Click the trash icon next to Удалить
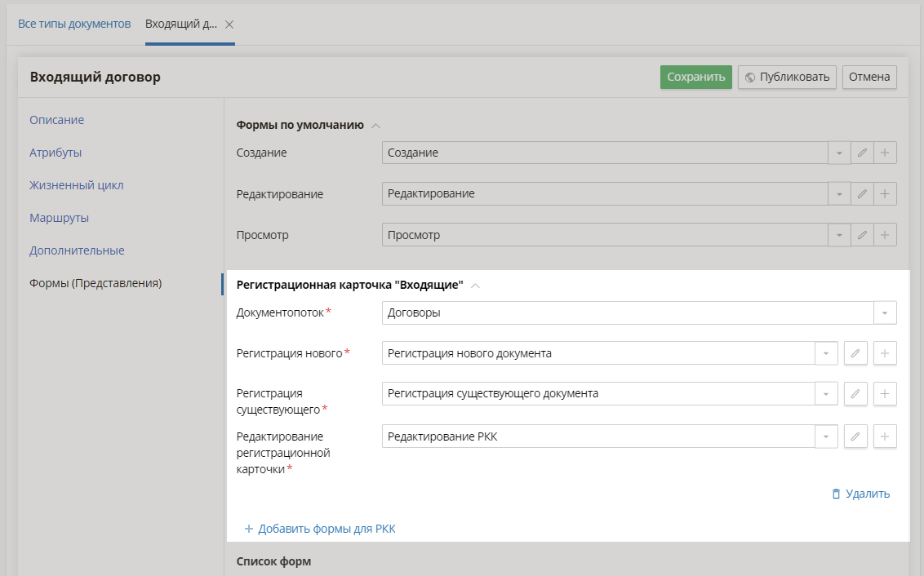Image resolution: width=924 pixels, height=576 pixels. tap(835, 494)
